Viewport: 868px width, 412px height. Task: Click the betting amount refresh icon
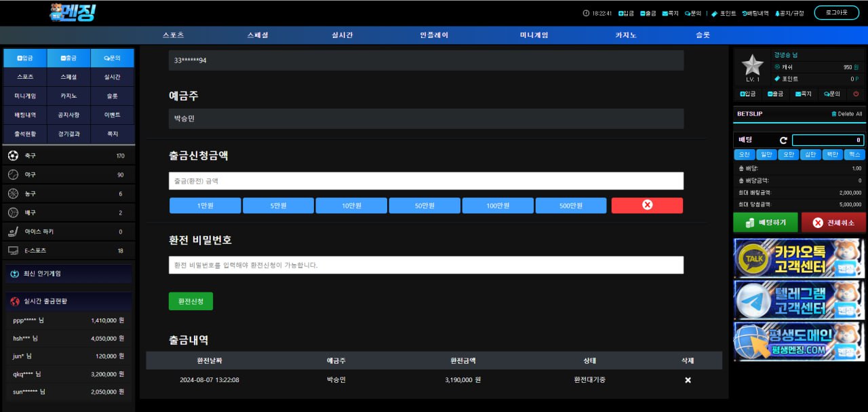[x=783, y=141]
